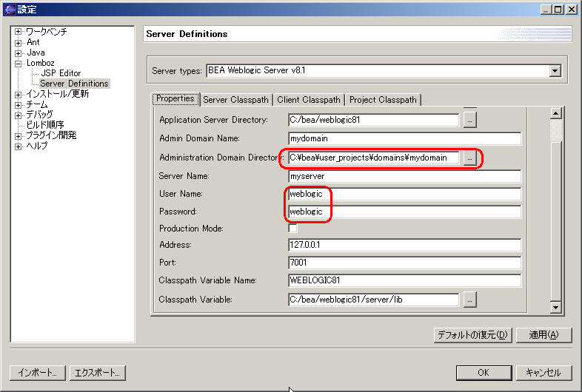Open the Project Classpath tab
The width and height of the screenshot is (582, 392).
383,100
